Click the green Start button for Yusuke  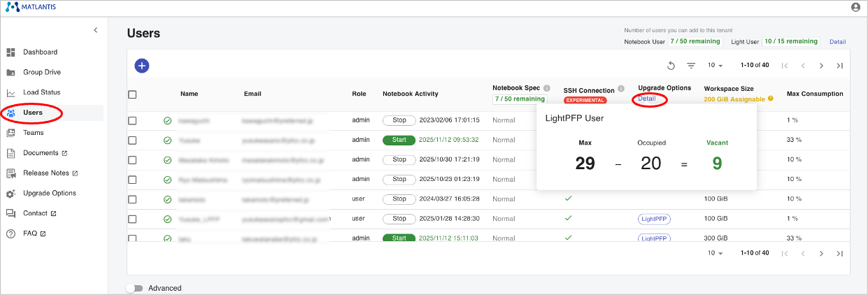point(399,140)
